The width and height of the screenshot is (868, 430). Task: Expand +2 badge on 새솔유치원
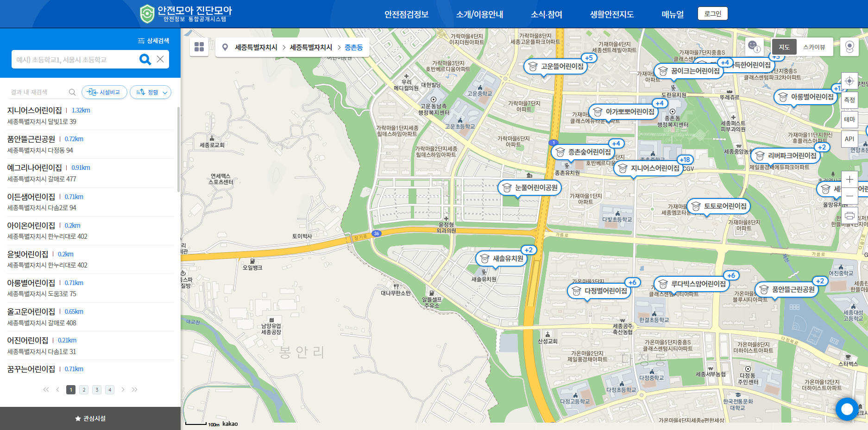point(528,250)
